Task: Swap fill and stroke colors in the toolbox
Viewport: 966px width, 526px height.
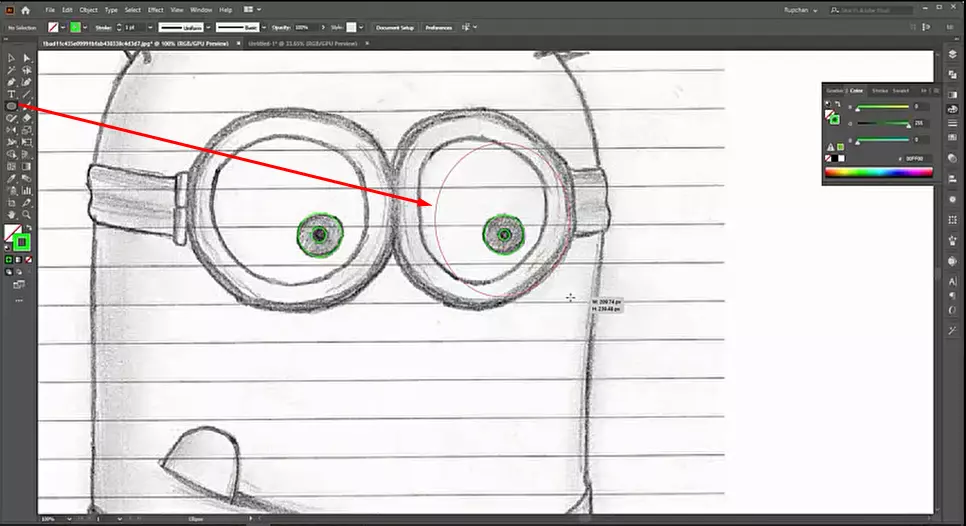Action: click(28, 228)
